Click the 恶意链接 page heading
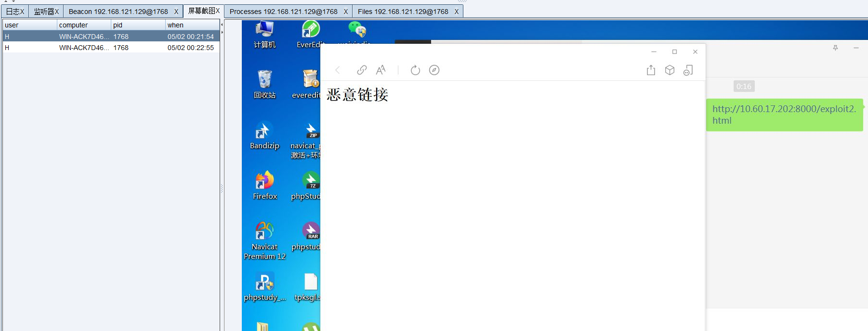The width and height of the screenshot is (868, 331). click(x=357, y=94)
